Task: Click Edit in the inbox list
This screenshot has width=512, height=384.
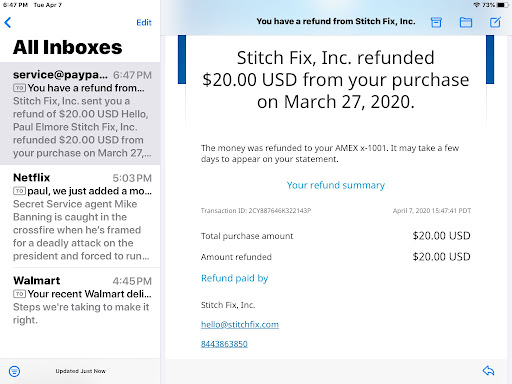Action: pyautogui.click(x=144, y=22)
